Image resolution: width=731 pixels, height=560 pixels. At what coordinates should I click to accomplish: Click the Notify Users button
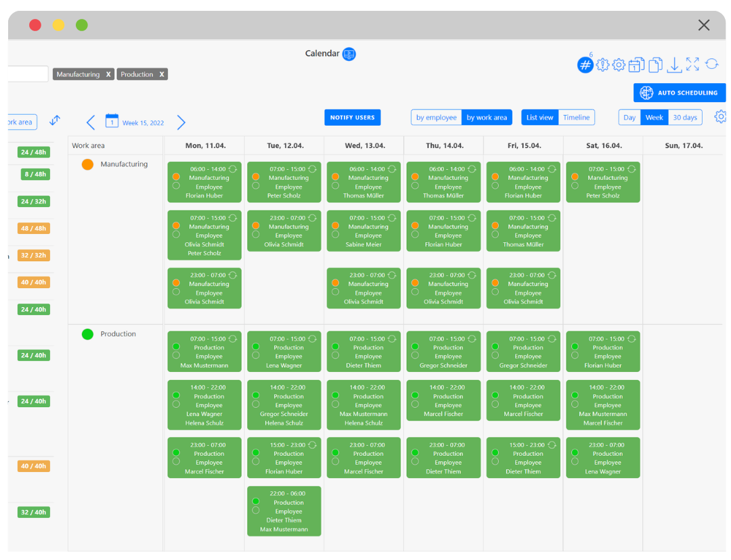(352, 117)
